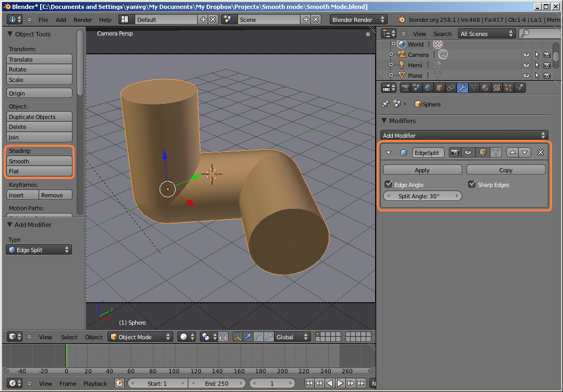Open the Add Modifier dropdown
Screen dimensions: 563x392
464,135
